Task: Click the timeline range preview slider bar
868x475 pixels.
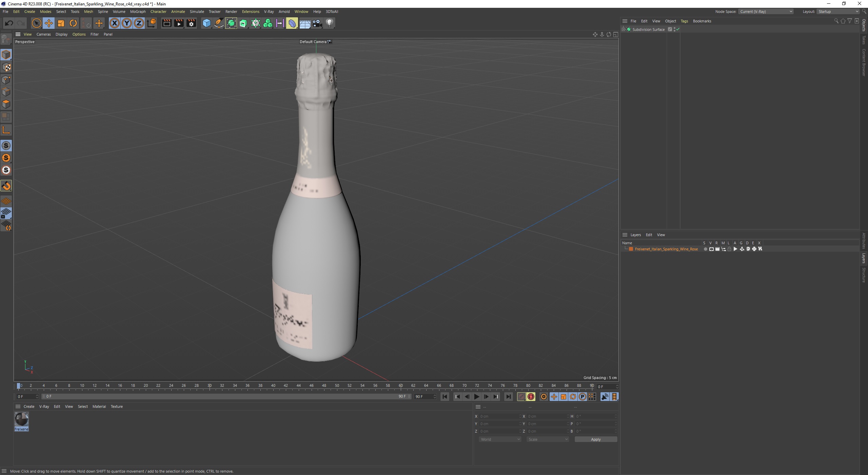Action: click(x=226, y=397)
